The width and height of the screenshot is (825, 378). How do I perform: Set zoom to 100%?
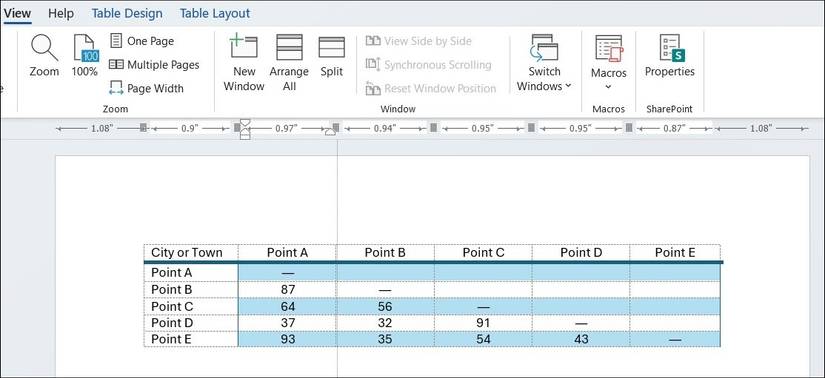pos(85,56)
